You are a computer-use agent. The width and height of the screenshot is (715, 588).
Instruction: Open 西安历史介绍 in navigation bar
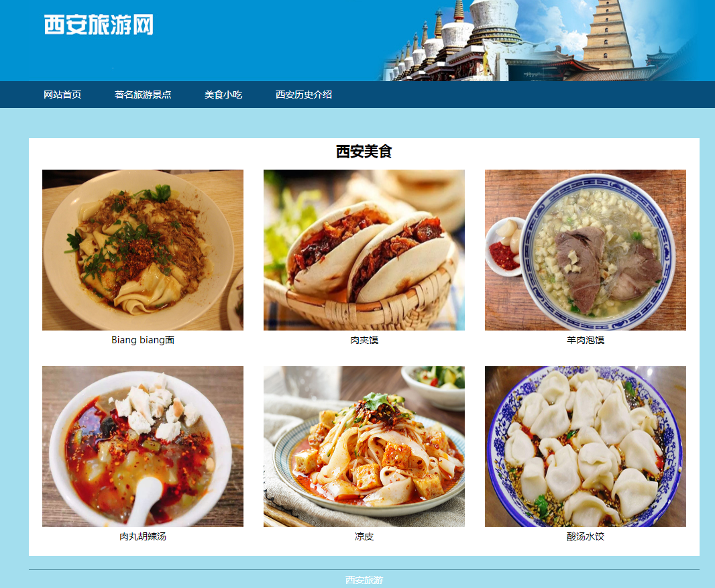(x=304, y=95)
